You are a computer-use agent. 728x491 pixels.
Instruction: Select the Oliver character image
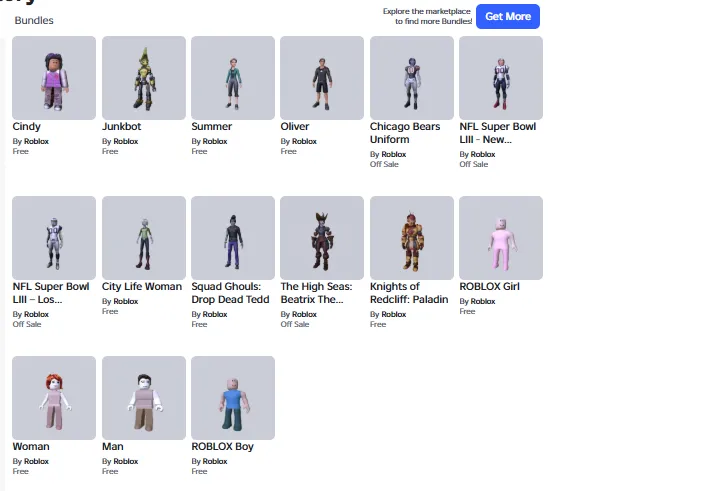tap(322, 78)
